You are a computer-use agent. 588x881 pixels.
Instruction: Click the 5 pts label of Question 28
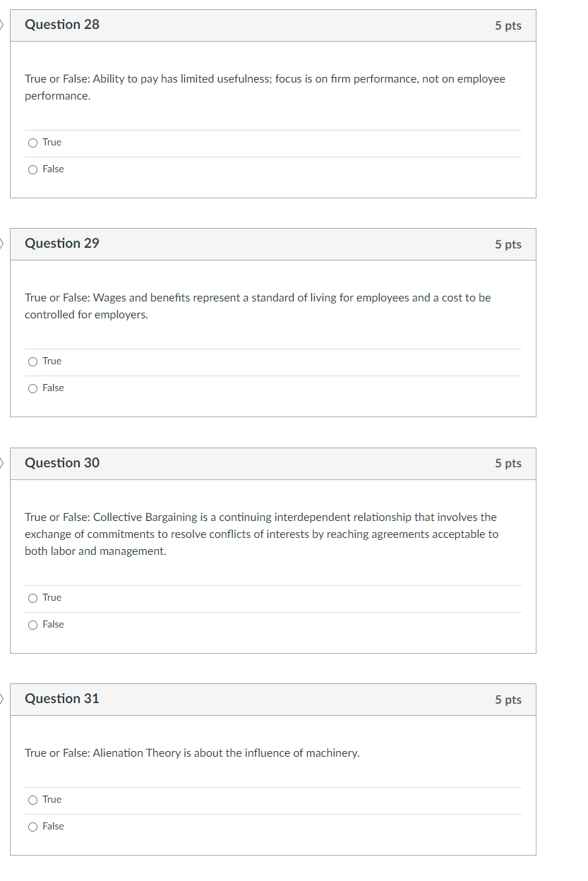pos(508,25)
